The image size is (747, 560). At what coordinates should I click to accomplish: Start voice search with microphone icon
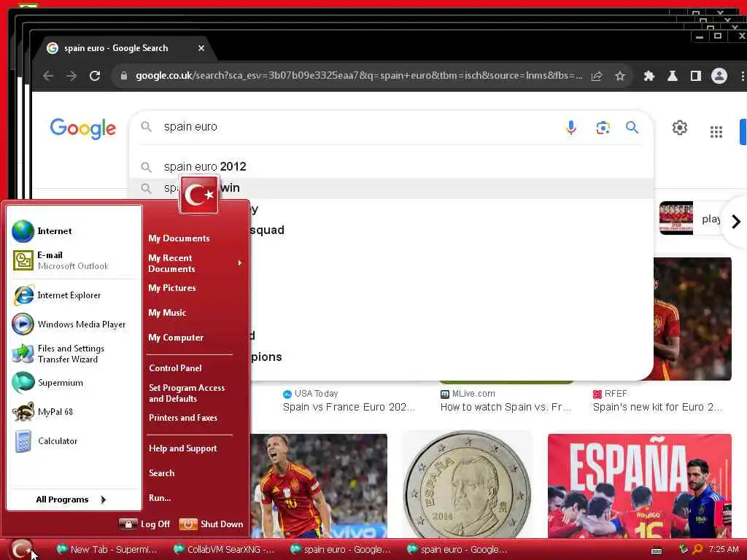[570, 127]
